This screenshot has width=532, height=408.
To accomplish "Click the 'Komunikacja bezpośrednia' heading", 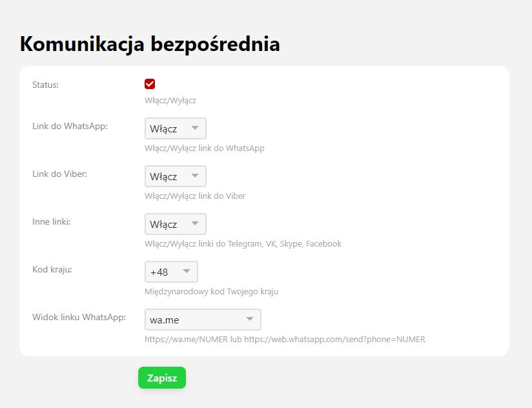I will coord(150,44).
